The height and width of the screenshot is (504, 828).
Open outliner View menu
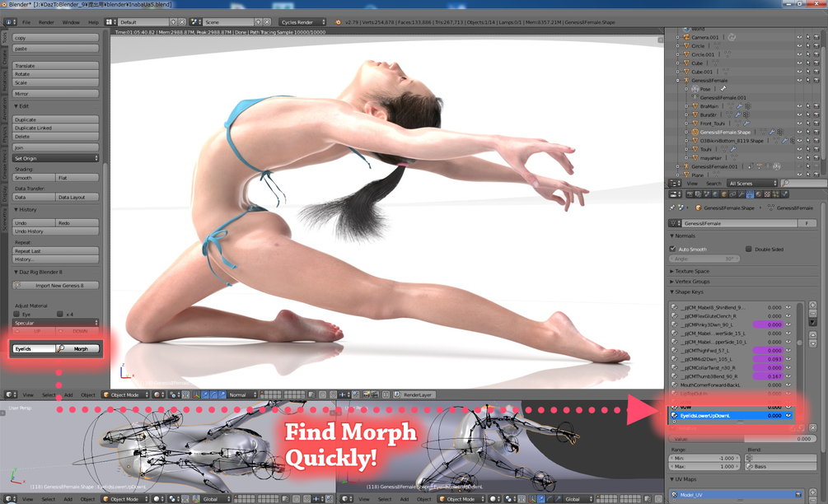click(x=692, y=183)
